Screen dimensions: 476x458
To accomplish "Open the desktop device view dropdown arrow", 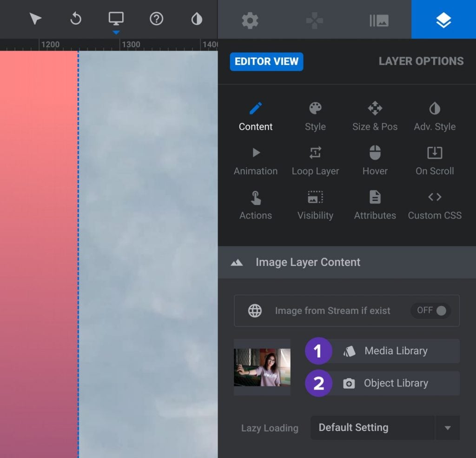I will tap(115, 33).
